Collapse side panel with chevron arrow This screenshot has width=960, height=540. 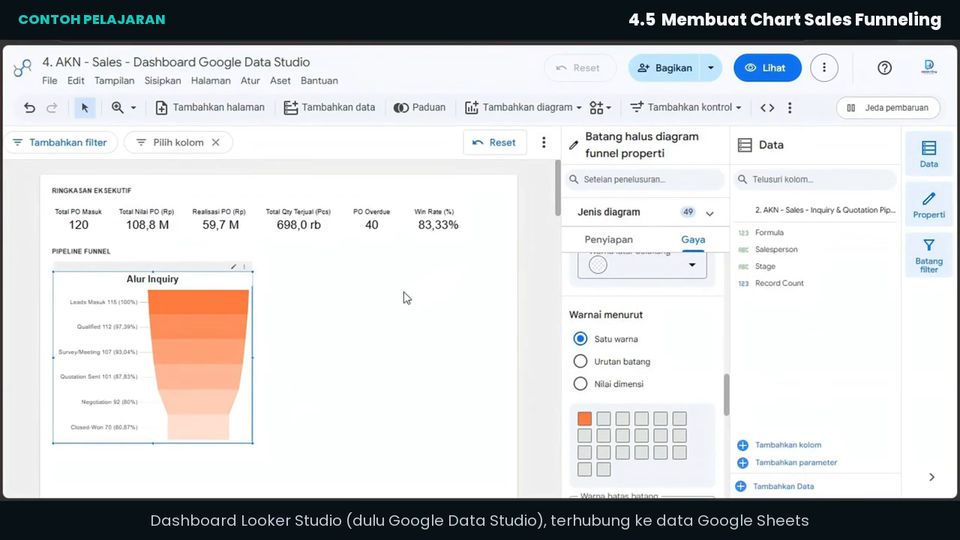click(x=931, y=477)
